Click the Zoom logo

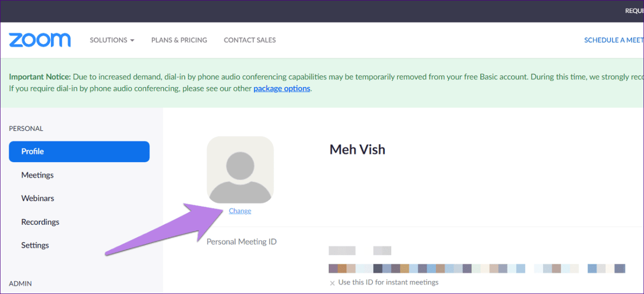pyautogui.click(x=40, y=40)
